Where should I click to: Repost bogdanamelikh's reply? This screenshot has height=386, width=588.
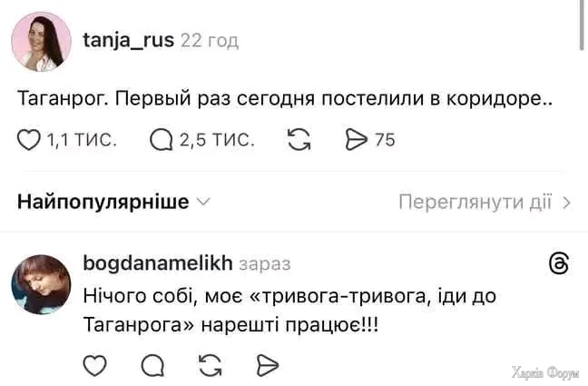(210, 365)
